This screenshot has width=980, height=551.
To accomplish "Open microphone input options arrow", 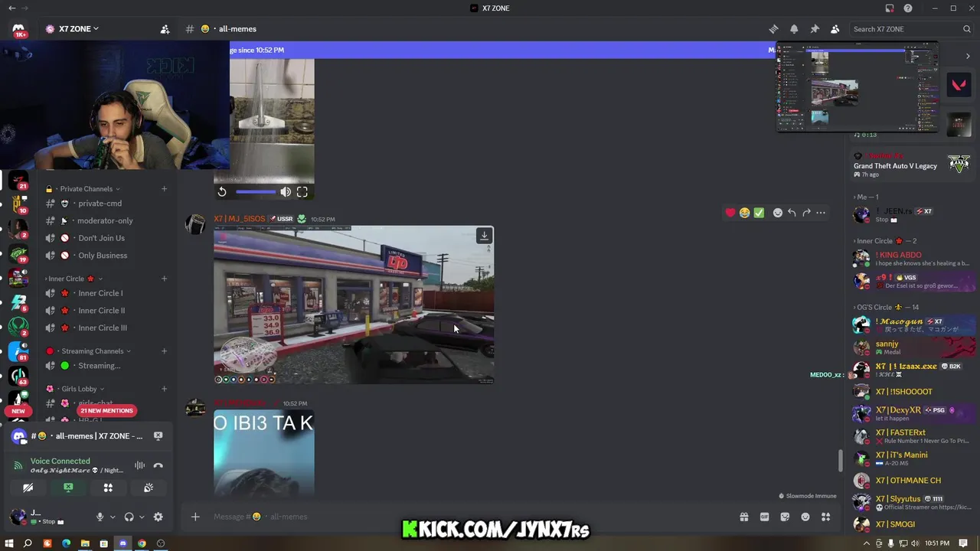I will (x=113, y=517).
